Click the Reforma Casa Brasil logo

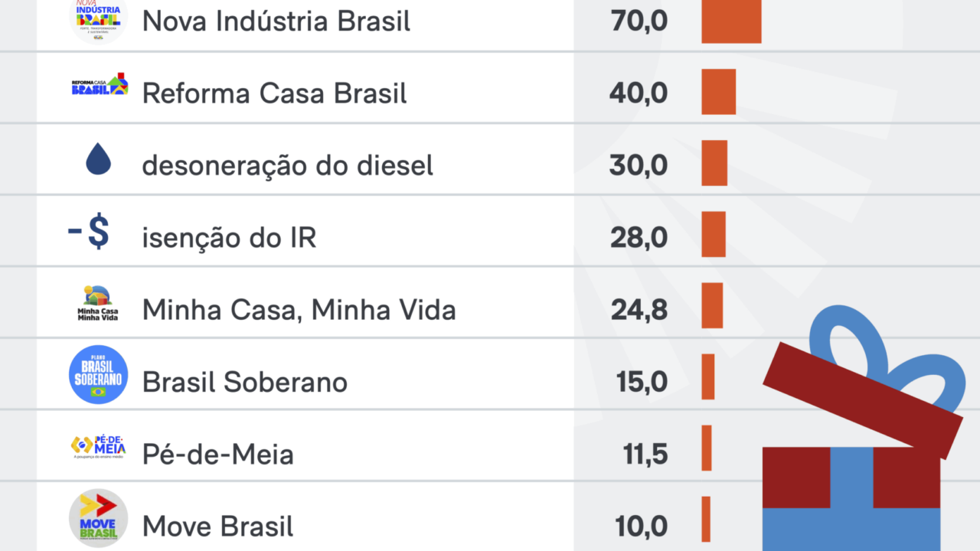(99, 85)
